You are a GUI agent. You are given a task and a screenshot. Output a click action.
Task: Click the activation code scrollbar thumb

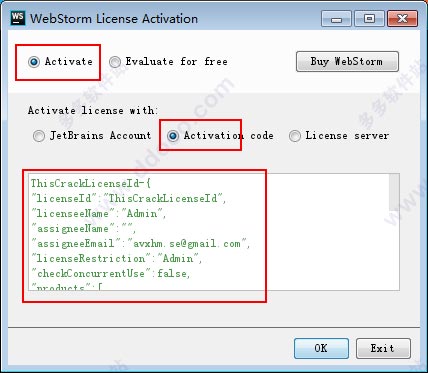(x=394, y=192)
